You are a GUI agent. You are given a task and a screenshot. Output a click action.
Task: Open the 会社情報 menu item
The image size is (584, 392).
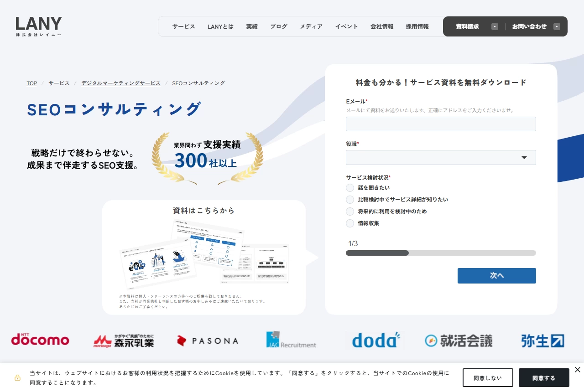(x=382, y=26)
